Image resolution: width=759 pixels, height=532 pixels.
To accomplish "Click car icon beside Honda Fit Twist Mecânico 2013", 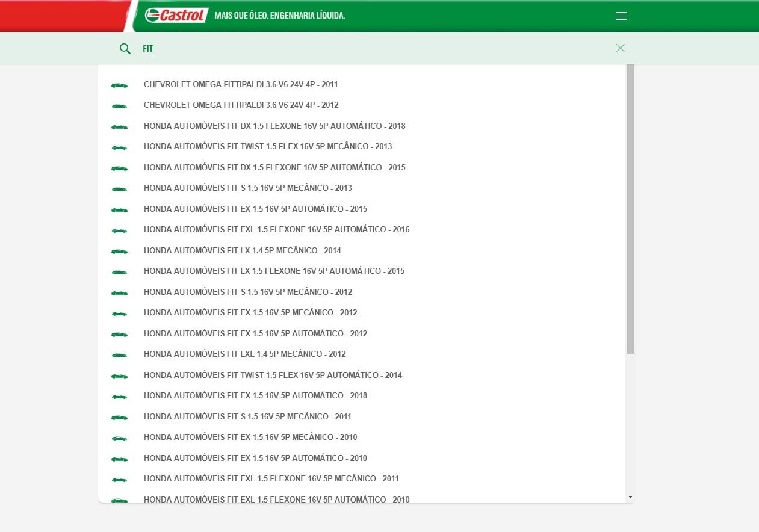I will tap(119, 147).
